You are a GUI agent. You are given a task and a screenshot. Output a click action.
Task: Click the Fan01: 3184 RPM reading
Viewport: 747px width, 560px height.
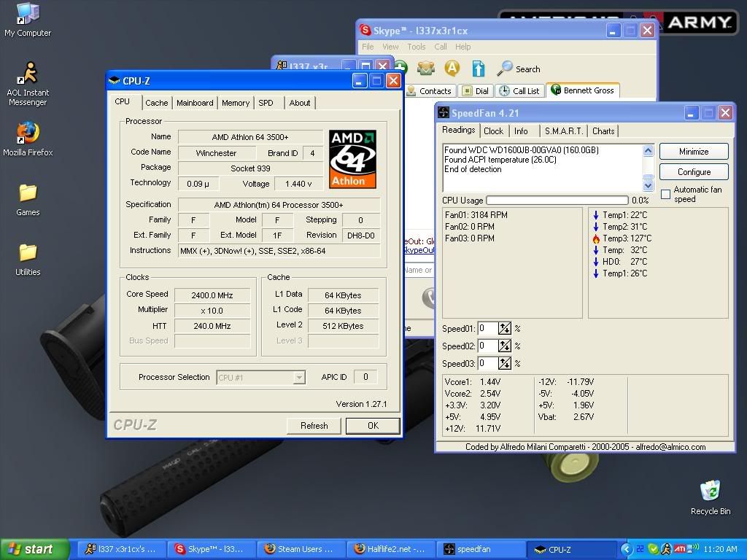tap(476, 215)
